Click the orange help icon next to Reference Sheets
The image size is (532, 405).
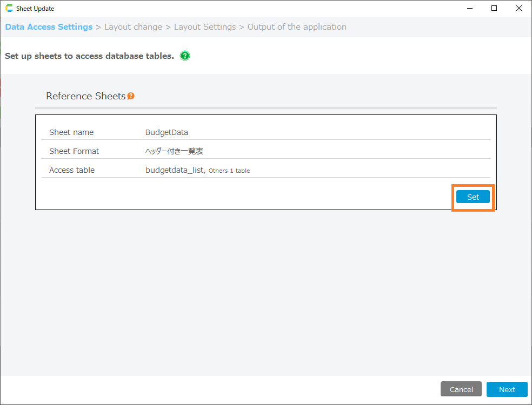tap(131, 96)
